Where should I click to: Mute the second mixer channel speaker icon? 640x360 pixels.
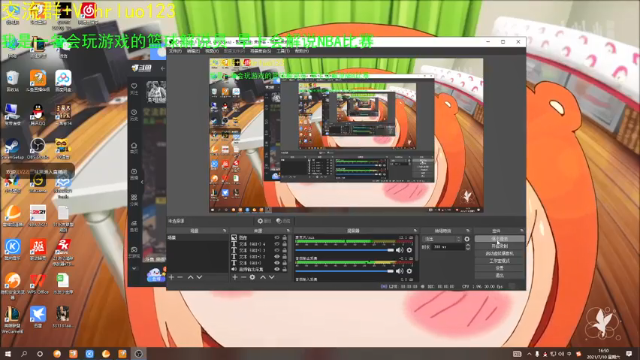400,271
